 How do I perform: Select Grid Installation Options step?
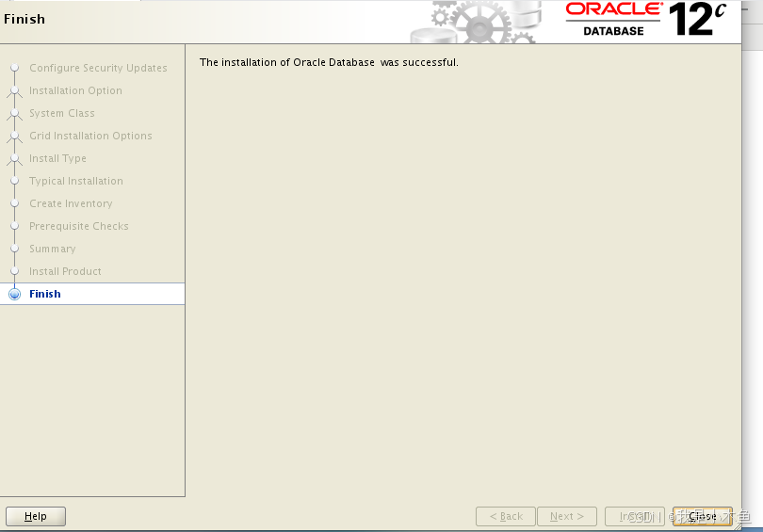click(x=90, y=136)
